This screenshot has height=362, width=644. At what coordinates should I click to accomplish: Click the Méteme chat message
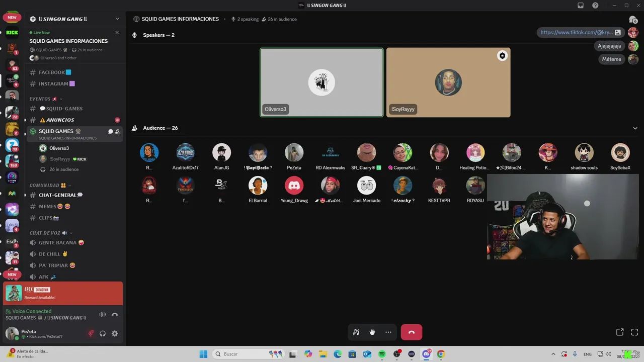pos(612,59)
